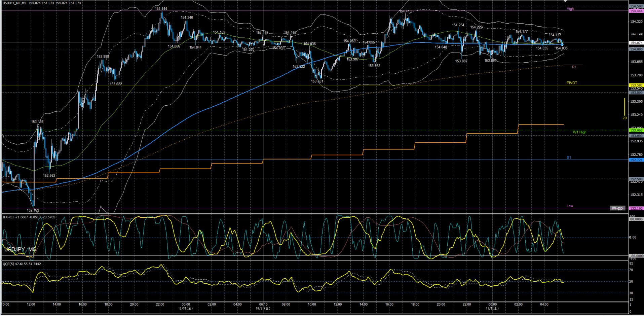Select the pink 154.444 High price tag
The height and width of the screenshot is (316, 644).
coord(636,11)
